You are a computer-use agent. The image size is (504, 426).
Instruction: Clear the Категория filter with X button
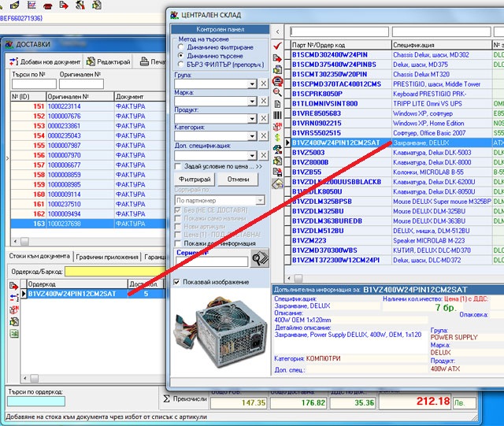click(x=263, y=136)
